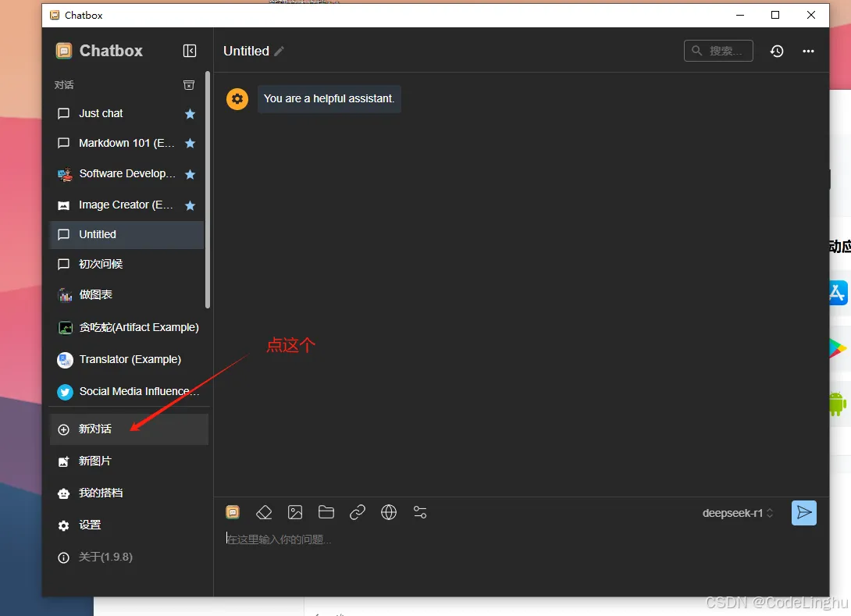This screenshot has width=851, height=616.
Task: Click the Chatbox title bar app icon
Action: click(55, 15)
